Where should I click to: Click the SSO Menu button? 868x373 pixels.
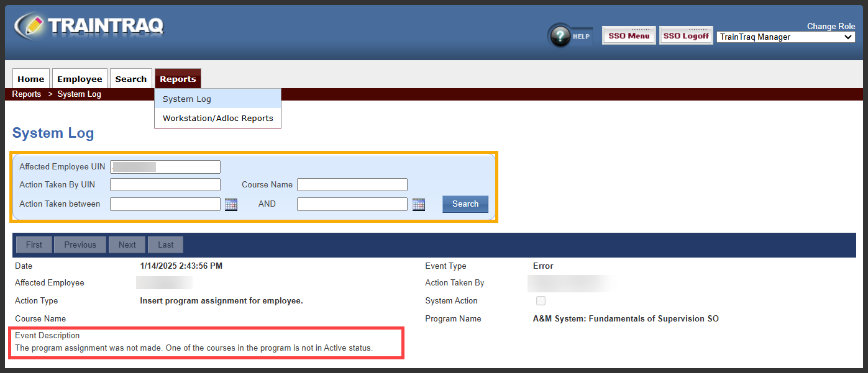(629, 36)
